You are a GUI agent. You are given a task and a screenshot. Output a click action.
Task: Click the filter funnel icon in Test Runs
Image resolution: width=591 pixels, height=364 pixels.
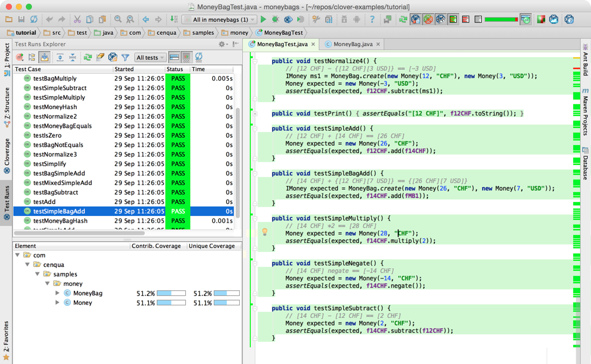click(x=126, y=58)
